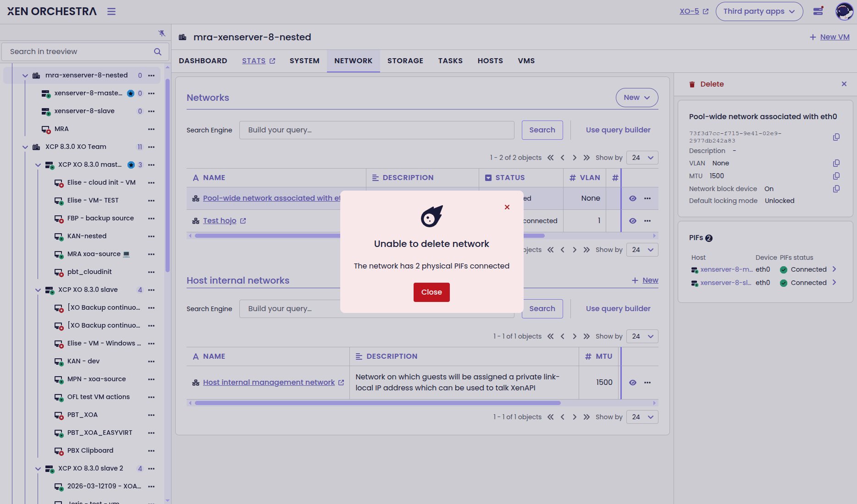
Task: Click the Search in treeview field
Action: 80,52
